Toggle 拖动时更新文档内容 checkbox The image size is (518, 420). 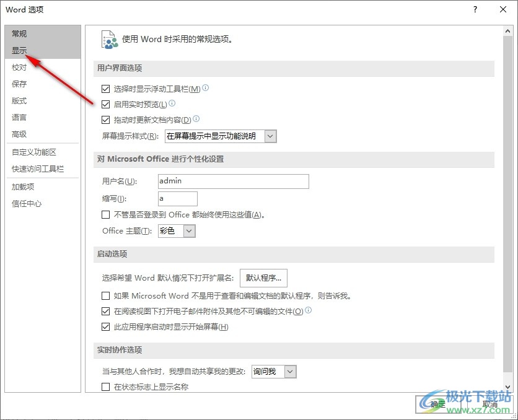coord(106,120)
